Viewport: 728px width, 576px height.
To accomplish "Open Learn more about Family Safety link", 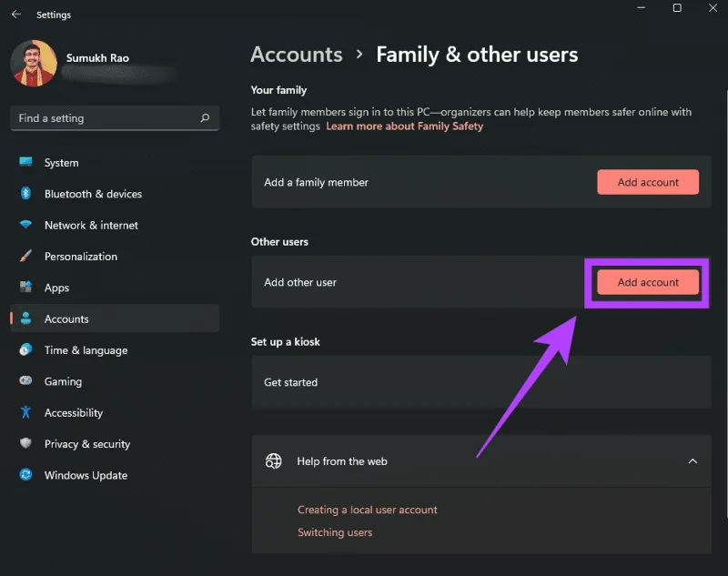I will [x=404, y=126].
